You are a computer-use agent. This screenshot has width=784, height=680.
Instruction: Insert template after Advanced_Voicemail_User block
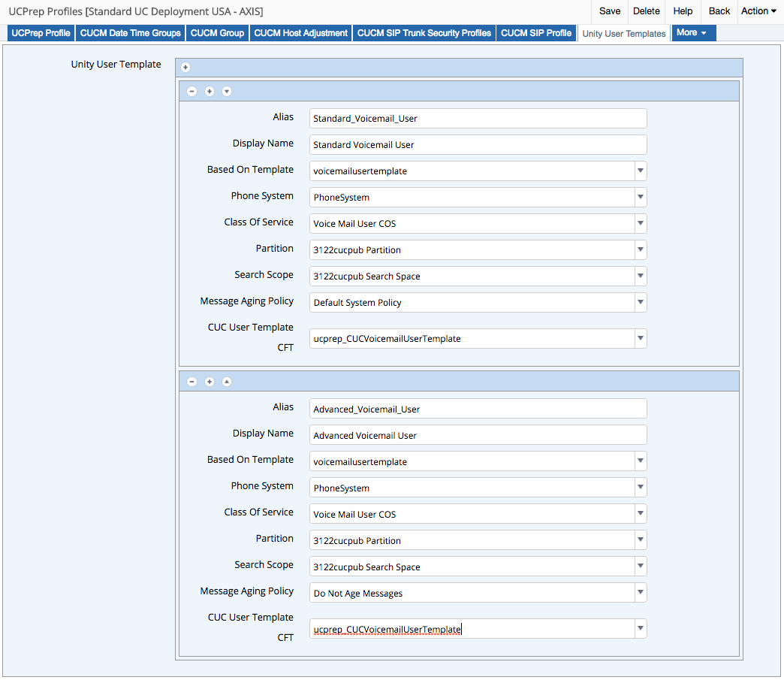pos(210,382)
